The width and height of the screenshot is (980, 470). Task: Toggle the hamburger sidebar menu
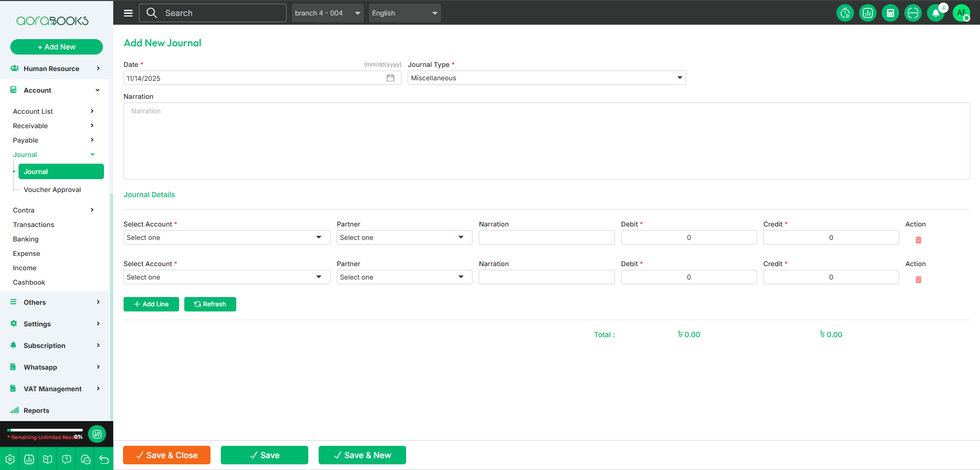[128, 13]
